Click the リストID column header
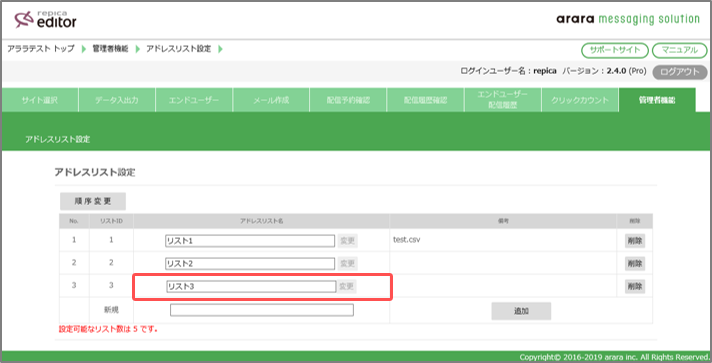This screenshot has height=363, width=712. (111, 221)
